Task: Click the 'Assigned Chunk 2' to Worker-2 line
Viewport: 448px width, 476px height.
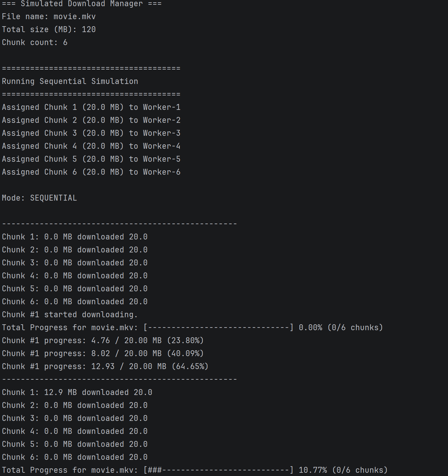Action: 91,120
